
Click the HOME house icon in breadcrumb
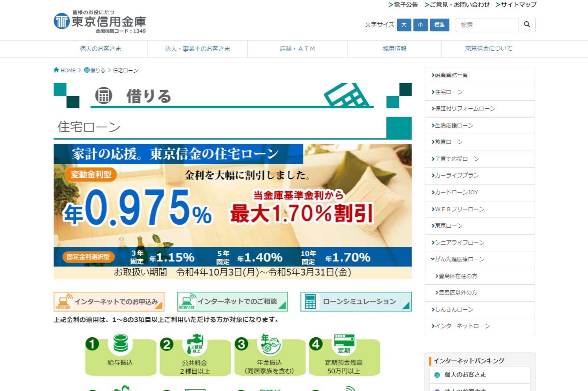point(56,70)
